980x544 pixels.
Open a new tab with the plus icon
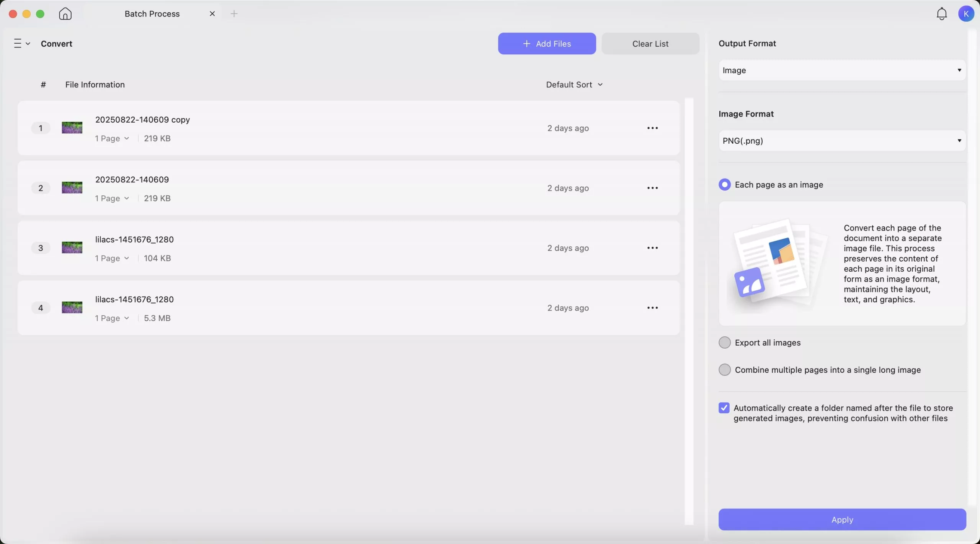(x=235, y=13)
